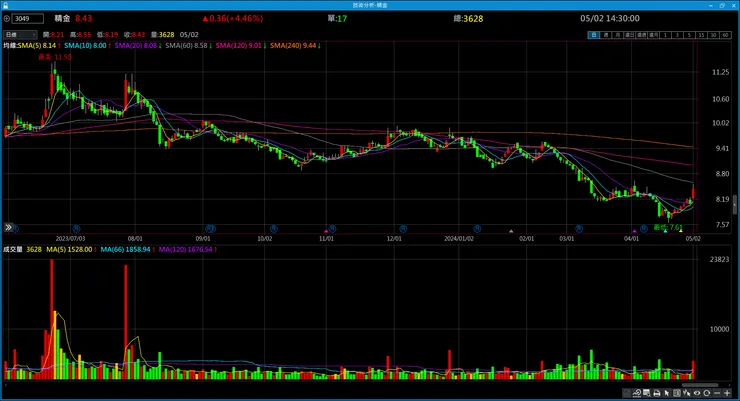Click the print chart icon
Screen dimensions: 740x401
pyautogui.click(x=657, y=393)
